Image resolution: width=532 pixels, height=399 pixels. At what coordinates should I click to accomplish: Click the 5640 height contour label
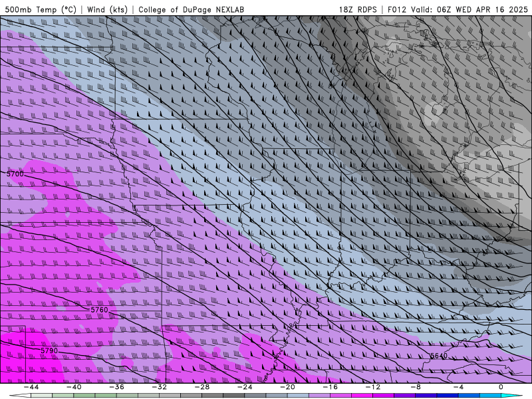pyautogui.click(x=439, y=356)
